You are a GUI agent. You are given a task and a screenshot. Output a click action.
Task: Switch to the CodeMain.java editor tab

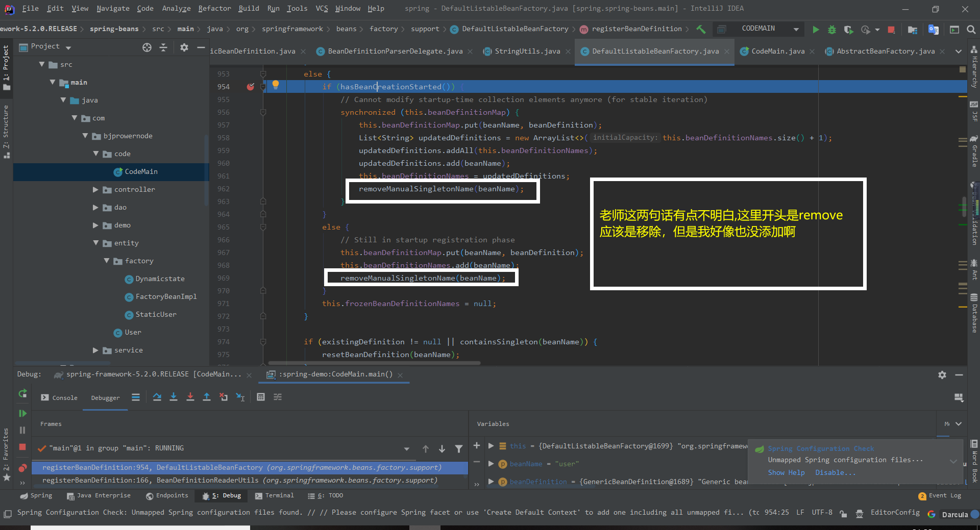[x=777, y=51]
